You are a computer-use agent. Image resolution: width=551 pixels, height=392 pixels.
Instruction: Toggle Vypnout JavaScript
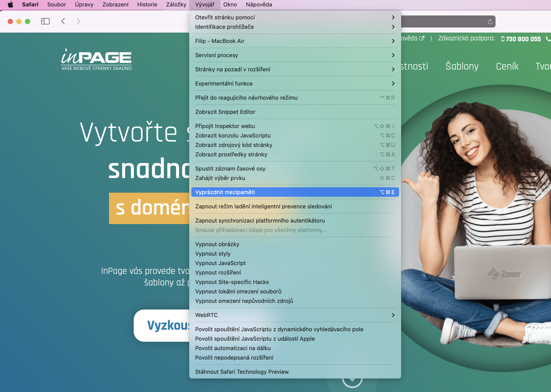point(220,263)
